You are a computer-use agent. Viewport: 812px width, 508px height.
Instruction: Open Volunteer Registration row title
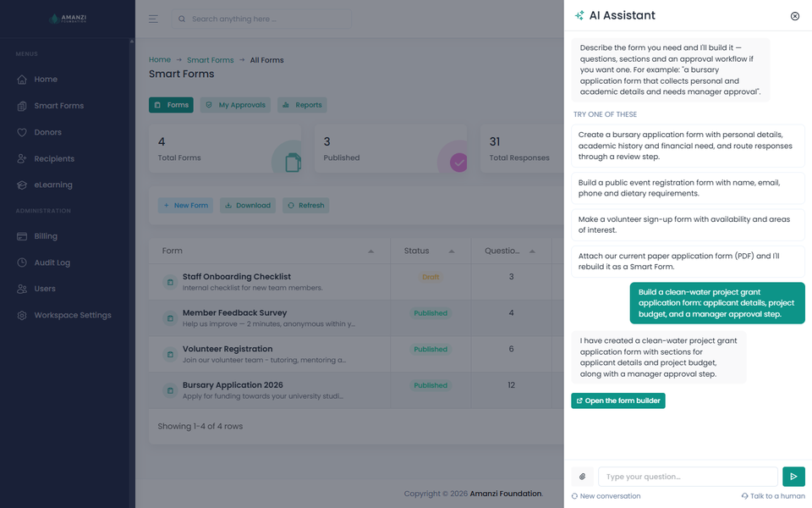(x=228, y=349)
